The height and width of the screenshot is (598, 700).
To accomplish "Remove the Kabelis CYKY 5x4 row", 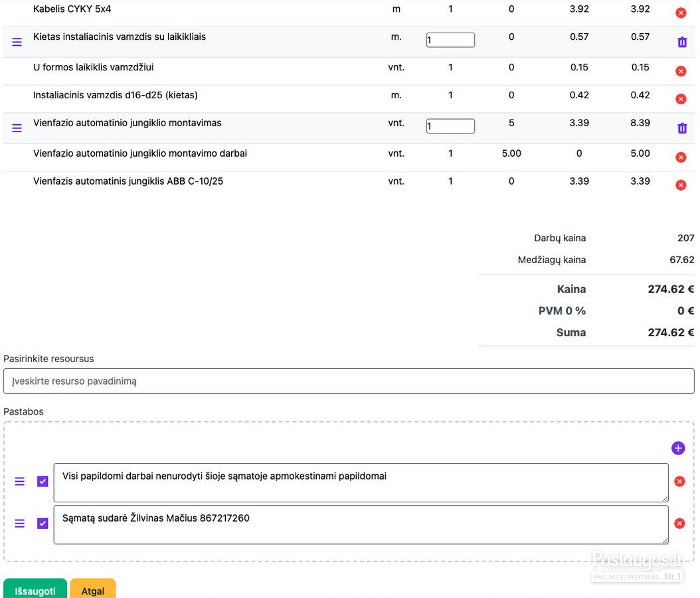I will [681, 13].
